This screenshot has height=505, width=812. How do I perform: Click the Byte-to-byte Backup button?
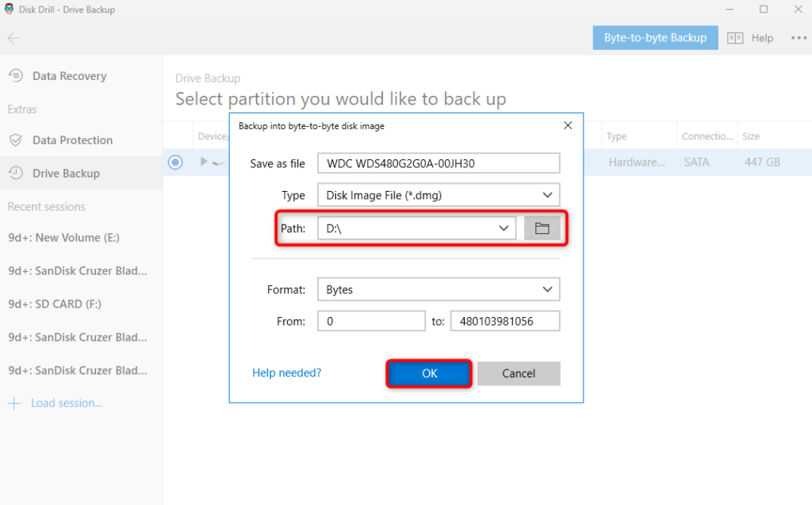click(655, 37)
